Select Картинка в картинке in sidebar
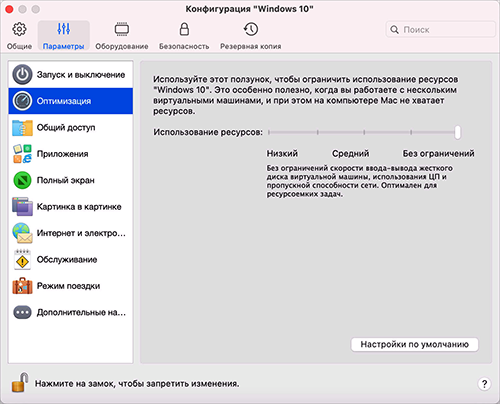Image resolution: width=500 pixels, height=404 pixels. (71, 207)
